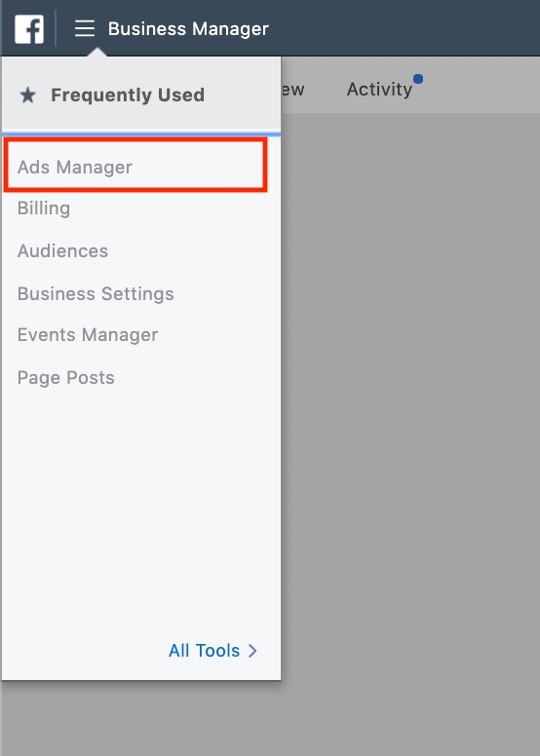The height and width of the screenshot is (756, 540).
Task: Click the menu pointer caret below the hamburger icon
Action: pyautogui.click(x=97, y=52)
